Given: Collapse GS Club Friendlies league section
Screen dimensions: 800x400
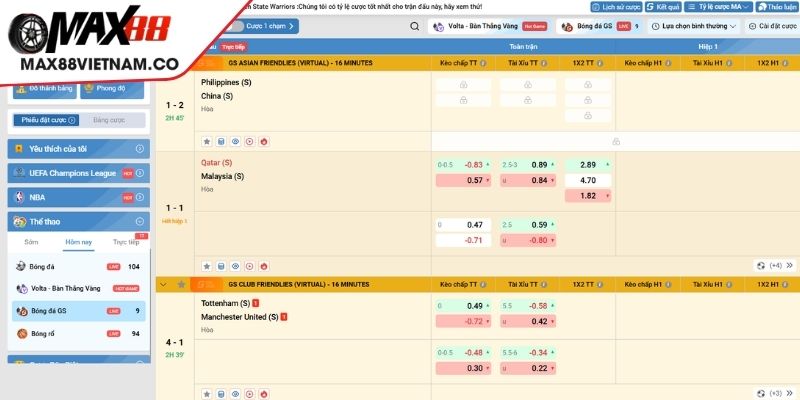Looking at the screenshot, I should pyautogui.click(x=164, y=284).
